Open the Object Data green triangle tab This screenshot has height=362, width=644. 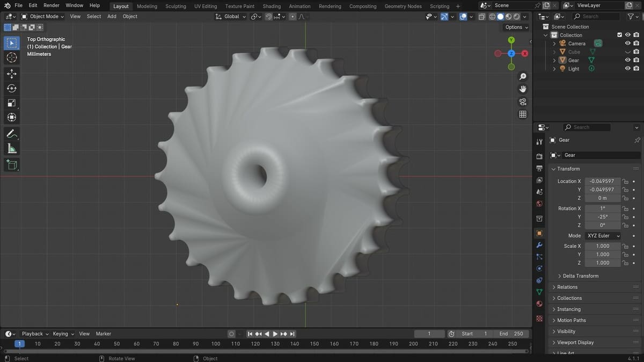tap(539, 292)
